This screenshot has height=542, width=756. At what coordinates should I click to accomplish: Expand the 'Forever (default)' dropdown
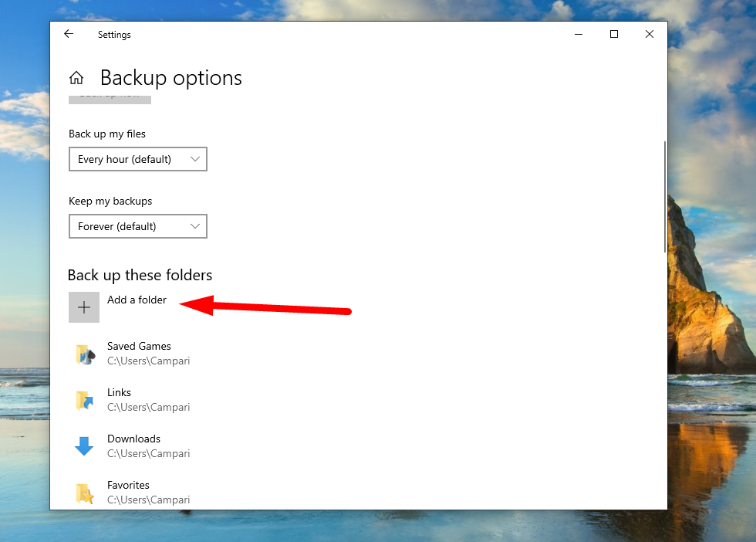click(138, 226)
